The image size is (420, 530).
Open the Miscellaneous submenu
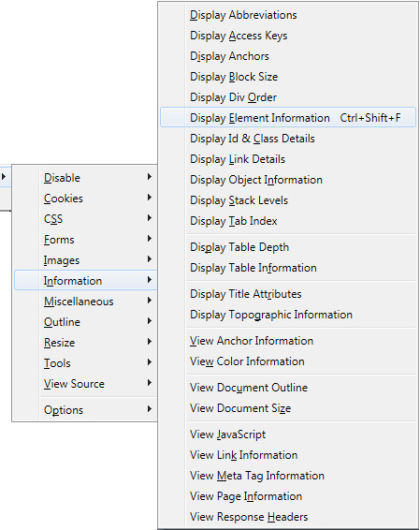(x=86, y=302)
